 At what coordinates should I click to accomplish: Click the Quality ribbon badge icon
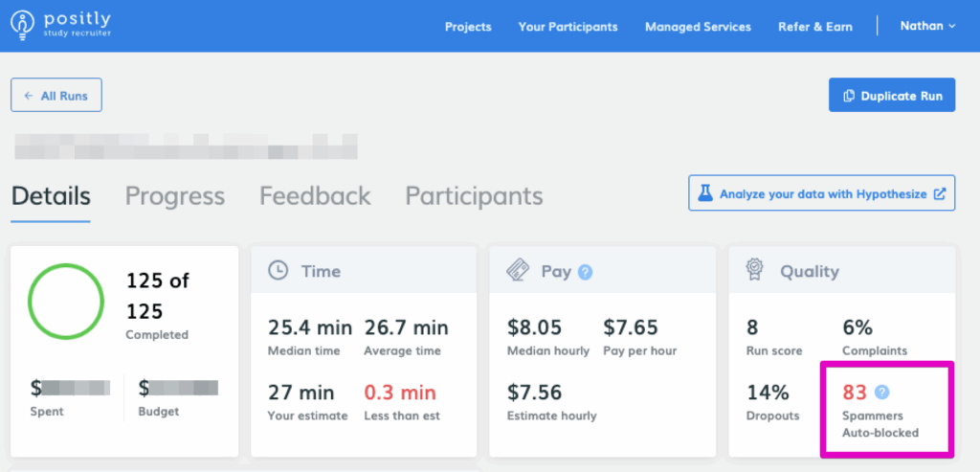tap(755, 271)
